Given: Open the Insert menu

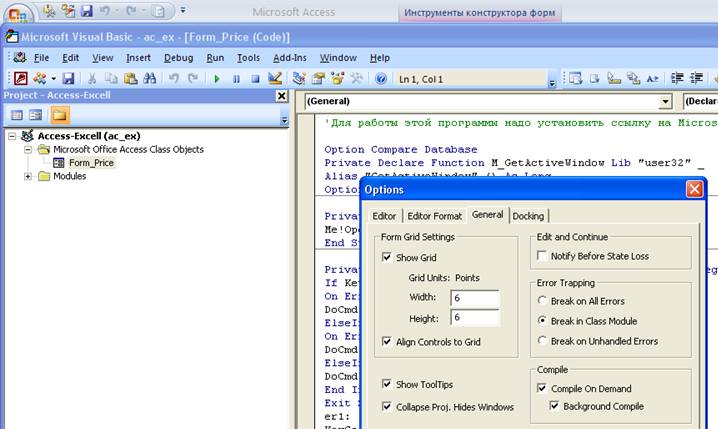Looking at the screenshot, I should 138,58.
